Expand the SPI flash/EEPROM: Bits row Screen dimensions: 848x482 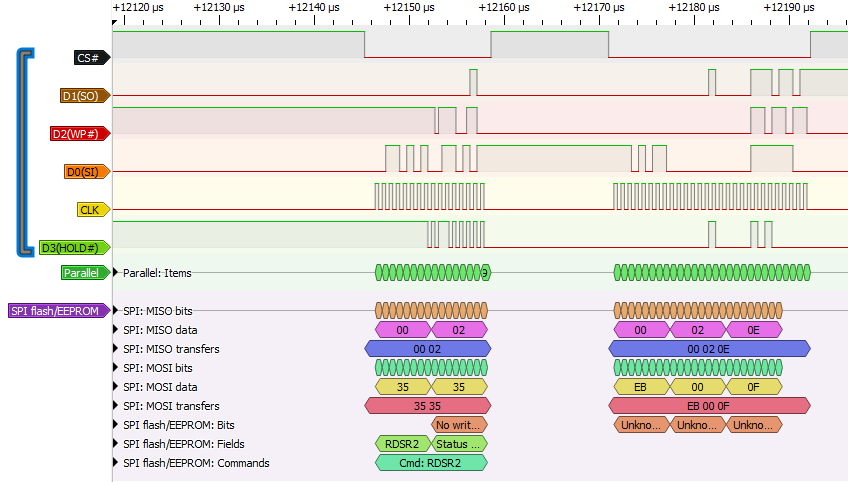(115, 425)
